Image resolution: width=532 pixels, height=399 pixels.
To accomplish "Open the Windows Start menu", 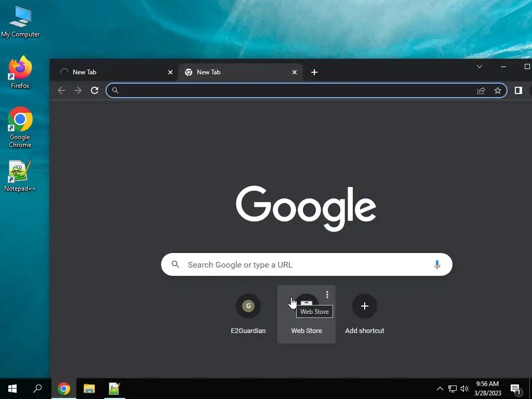I will pyautogui.click(x=12, y=389).
